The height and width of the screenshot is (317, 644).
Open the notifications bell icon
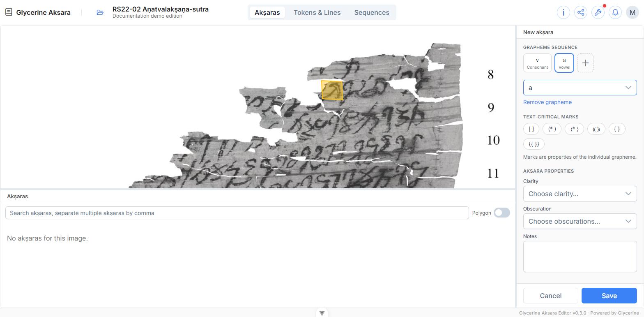click(x=615, y=12)
